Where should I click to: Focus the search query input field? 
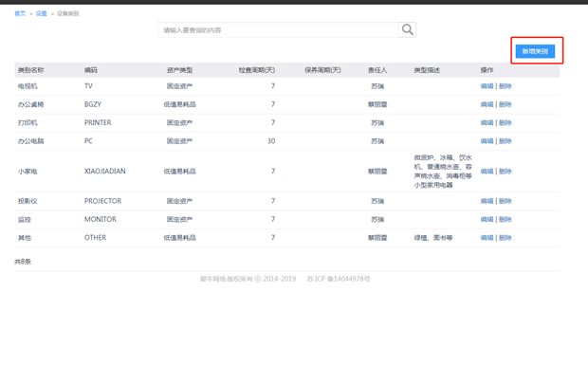click(278, 30)
